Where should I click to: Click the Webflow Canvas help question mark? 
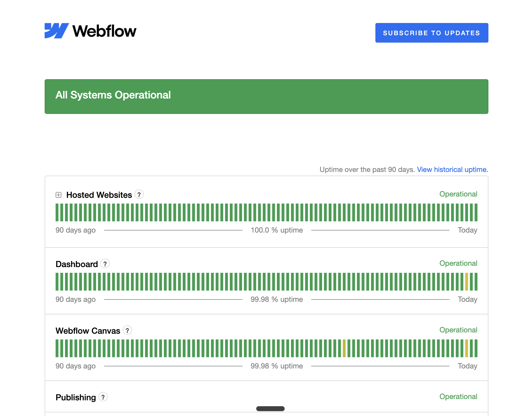[x=127, y=331]
